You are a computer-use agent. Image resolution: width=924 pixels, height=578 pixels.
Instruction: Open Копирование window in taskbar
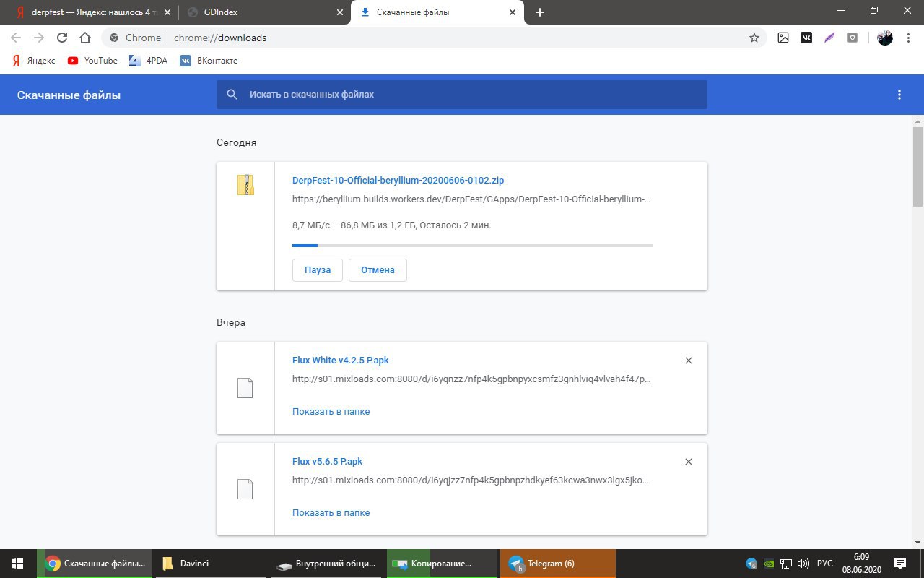[x=442, y=564]
